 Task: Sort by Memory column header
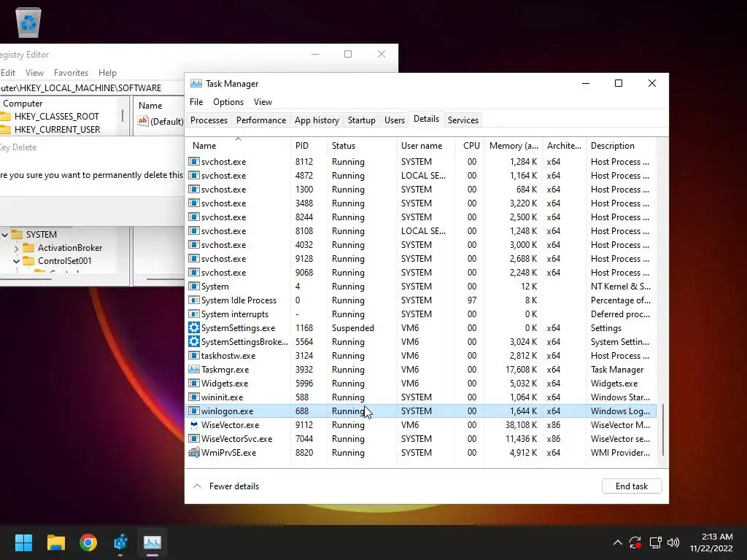[x=513, y=146]
